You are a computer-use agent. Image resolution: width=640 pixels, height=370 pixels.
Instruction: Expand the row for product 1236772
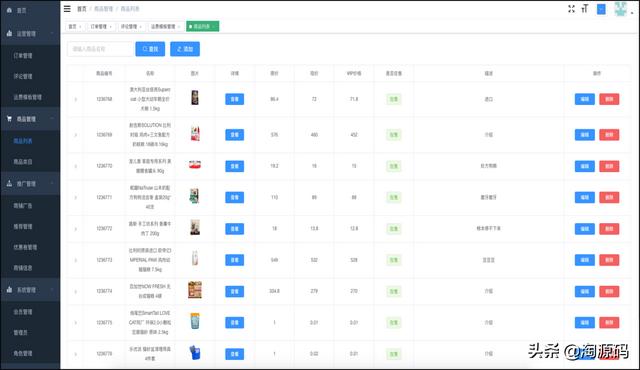pyautogui.click(x=76, y=229)
